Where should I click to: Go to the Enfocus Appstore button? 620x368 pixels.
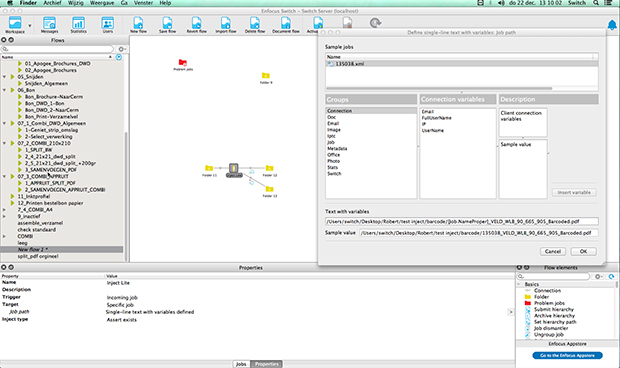coord(567,355)
